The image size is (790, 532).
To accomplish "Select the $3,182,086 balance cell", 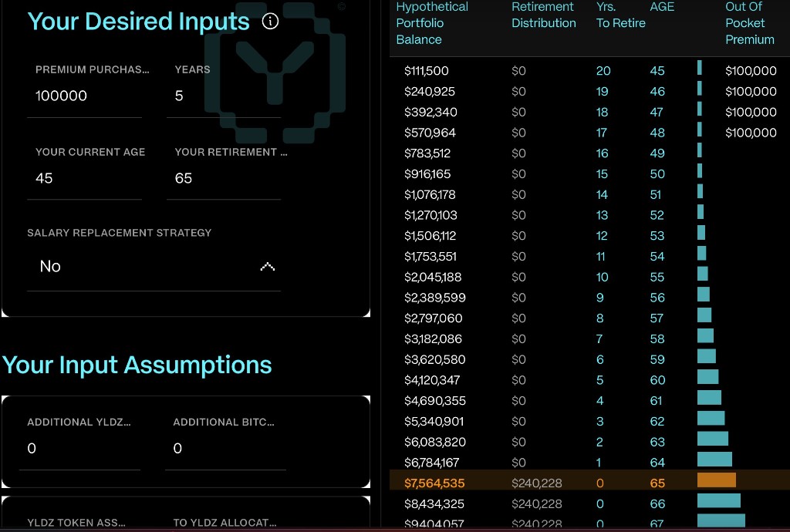I will (433, 339).
